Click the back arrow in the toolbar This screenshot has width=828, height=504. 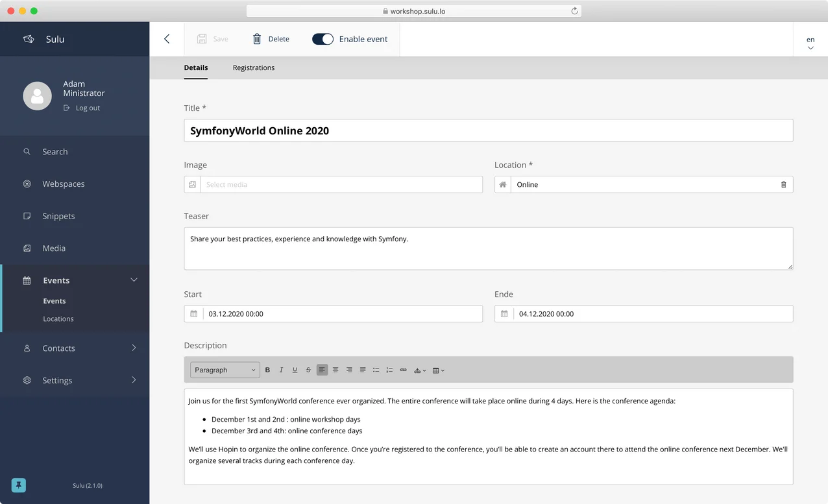click(x=167, y=39)
